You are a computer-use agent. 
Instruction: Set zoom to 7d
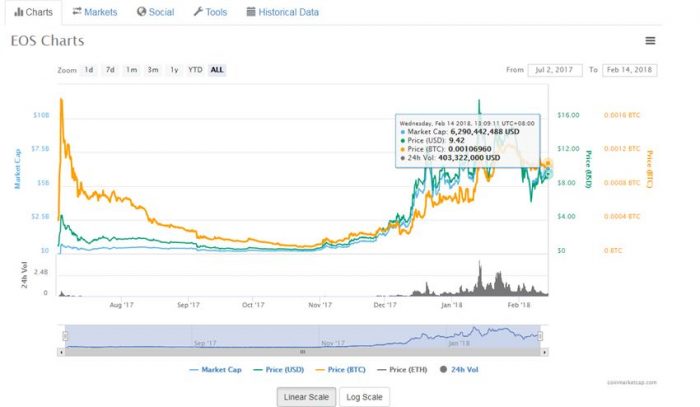tap(110, 70)
